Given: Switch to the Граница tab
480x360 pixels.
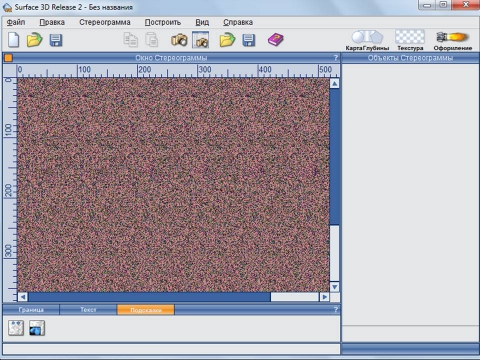Looking at the screenshot, I should 31,310.
